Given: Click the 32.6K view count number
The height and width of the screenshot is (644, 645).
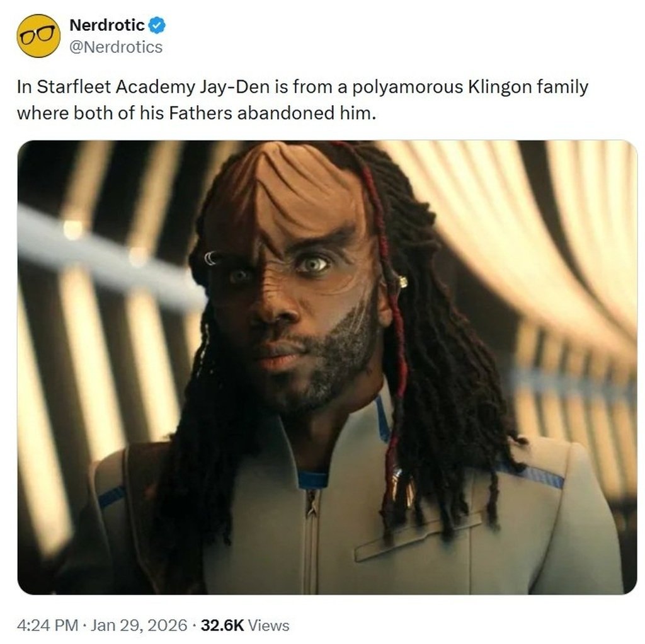Looking at the screenshot, I should (222, 626).
